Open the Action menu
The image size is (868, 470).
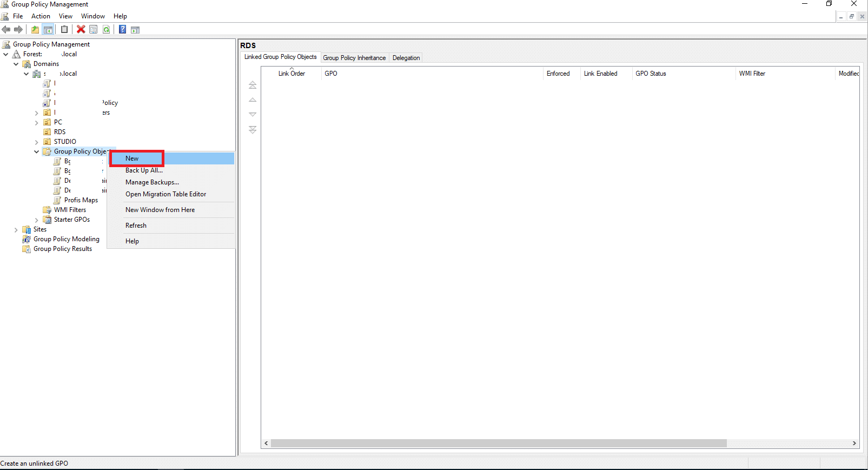41,16
